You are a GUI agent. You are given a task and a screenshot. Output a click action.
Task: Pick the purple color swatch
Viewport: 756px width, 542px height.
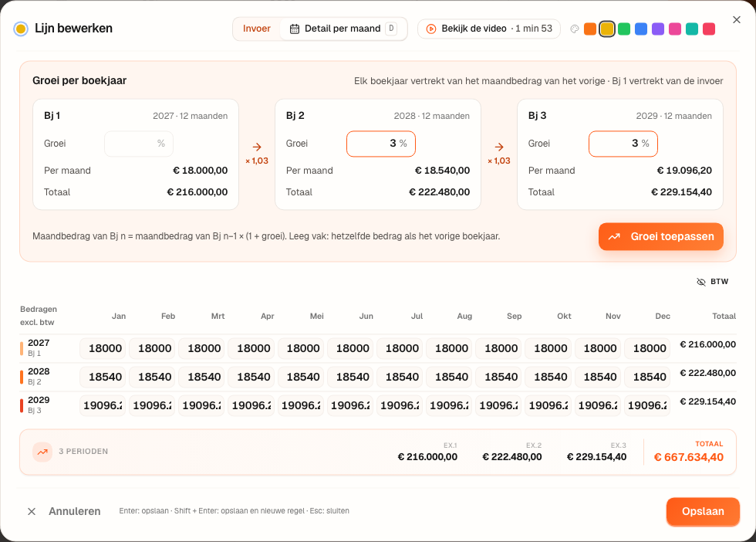click(x=657, y=29)
